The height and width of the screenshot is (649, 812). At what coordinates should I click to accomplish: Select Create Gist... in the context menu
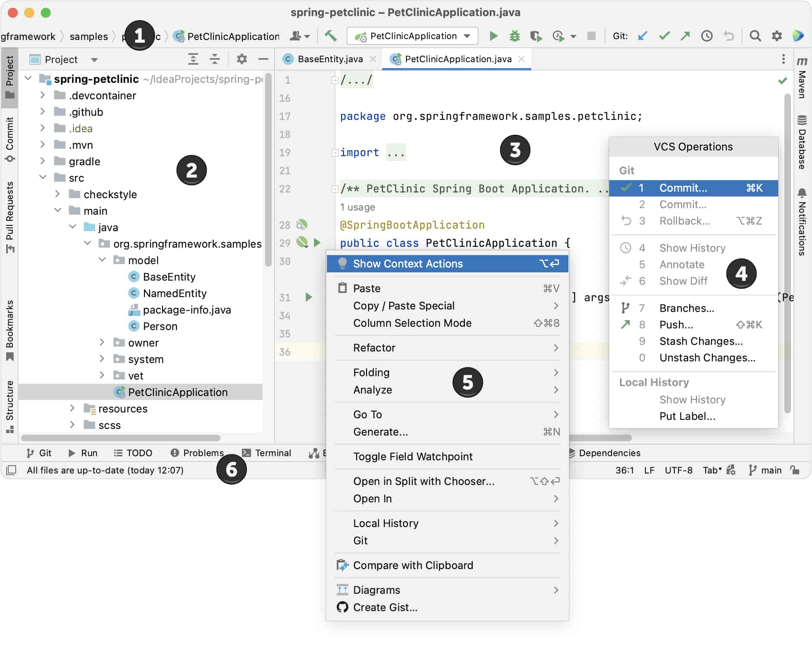[448, 607]
